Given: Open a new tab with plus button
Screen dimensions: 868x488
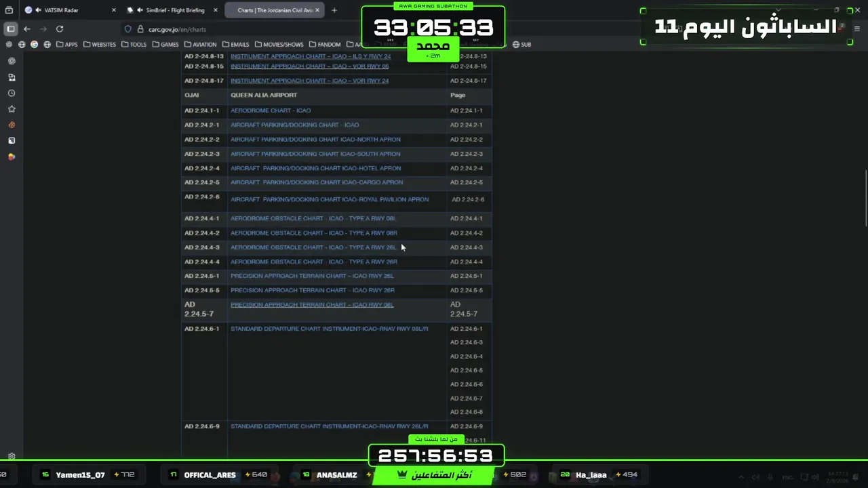Looking at the screenshot, I should 334,10.
